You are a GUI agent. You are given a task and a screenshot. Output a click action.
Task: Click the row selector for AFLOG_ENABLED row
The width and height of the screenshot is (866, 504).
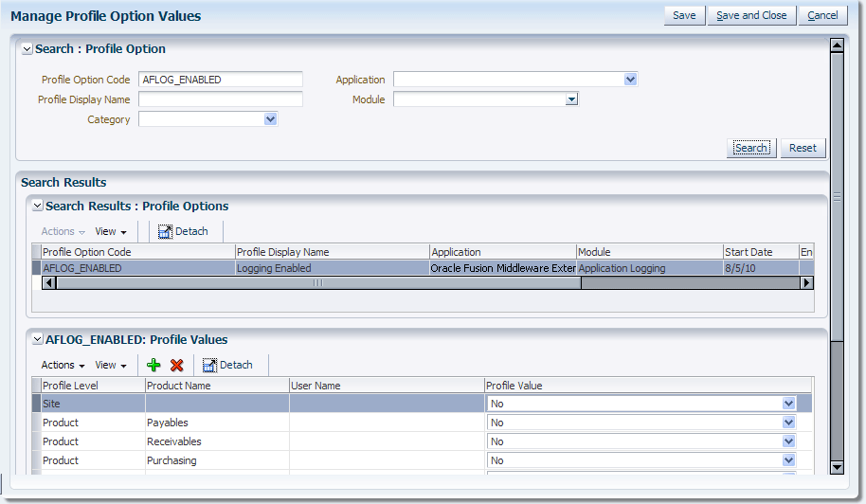(x=36, y=268)
